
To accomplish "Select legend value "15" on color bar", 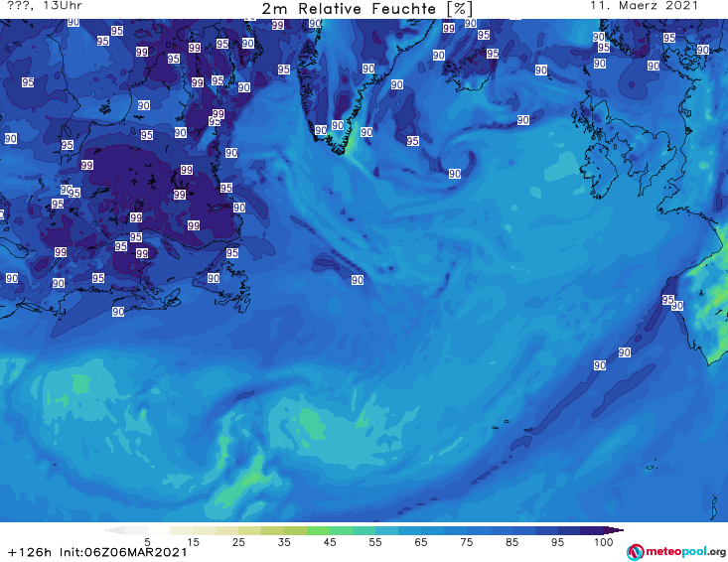I will [x=193, y=541].
